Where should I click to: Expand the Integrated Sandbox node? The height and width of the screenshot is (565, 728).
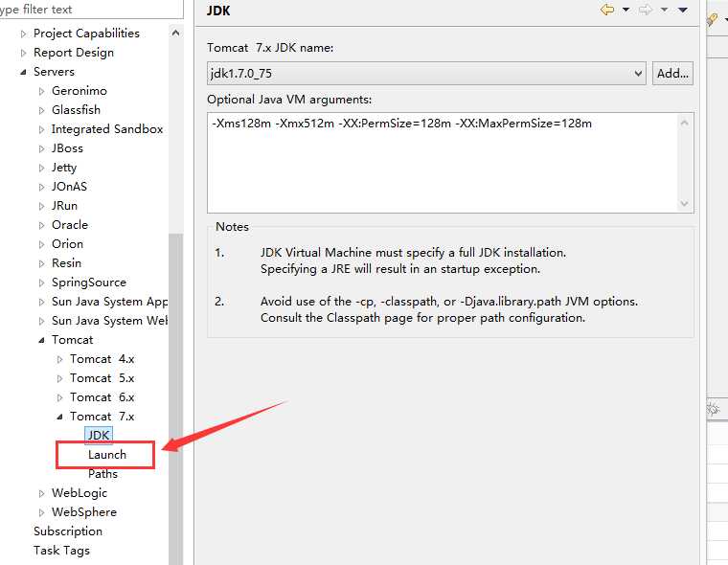pyautogui.click(x=42, y=129)
